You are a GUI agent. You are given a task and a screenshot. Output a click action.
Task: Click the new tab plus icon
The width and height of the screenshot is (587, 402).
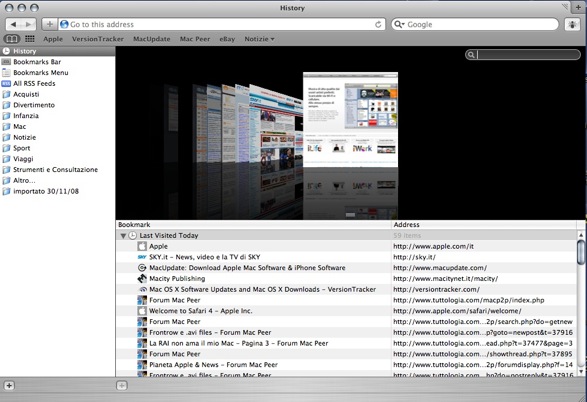[578, 7]
